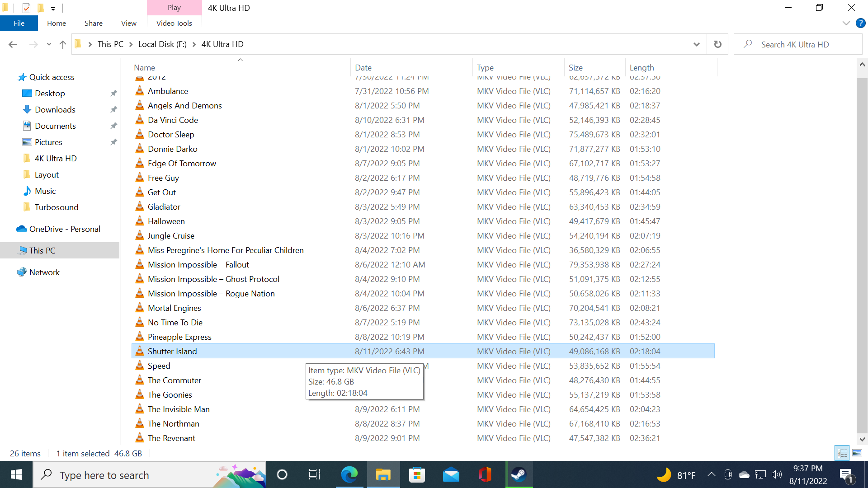The image size is (868, 488).
Task: Switch to Details view layout
Action: [x=842, y=453]
